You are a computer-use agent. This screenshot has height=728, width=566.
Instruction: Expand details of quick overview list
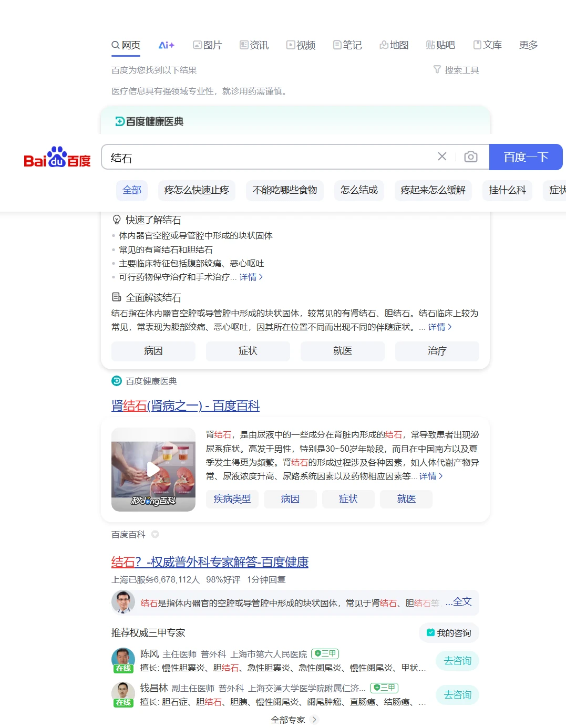(251, 277)
